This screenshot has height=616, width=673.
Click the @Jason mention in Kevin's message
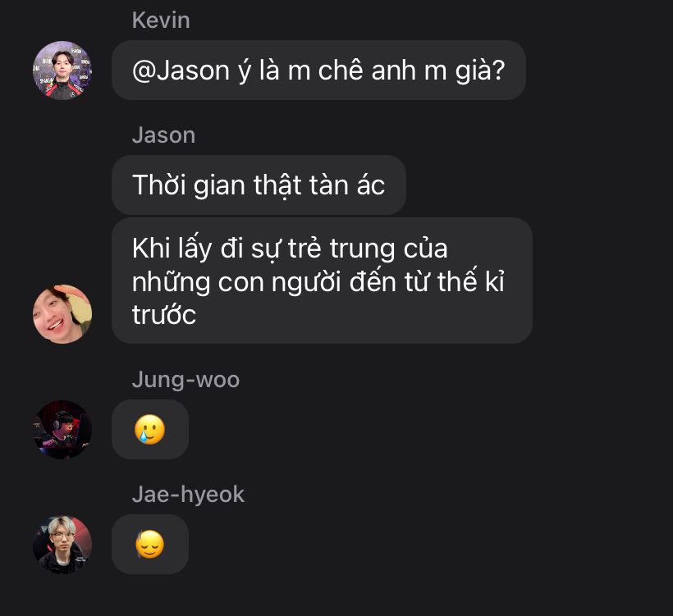[x=181, y=71]
